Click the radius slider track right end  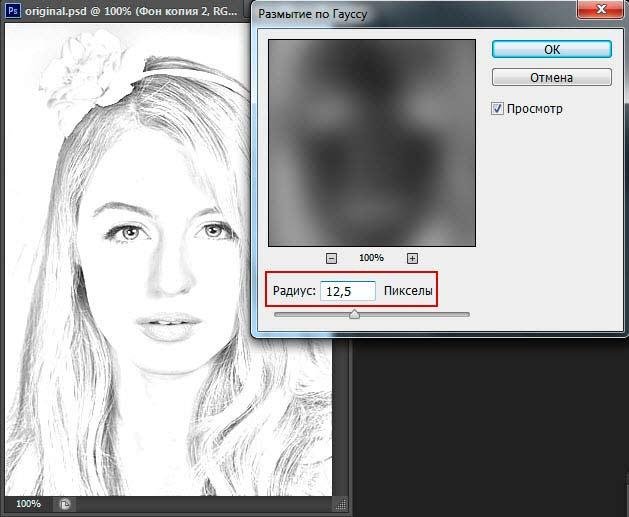point(465,314)
